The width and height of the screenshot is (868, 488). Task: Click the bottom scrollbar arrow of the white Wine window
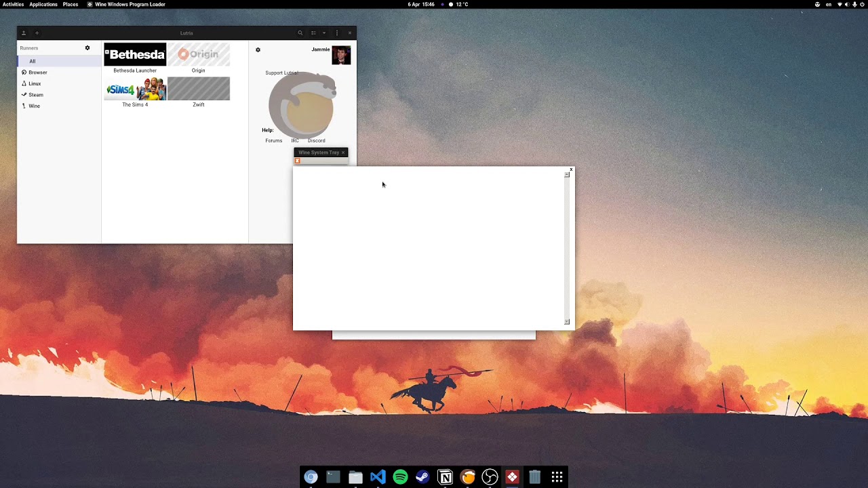pyautogui.click(x=567, y=322)
